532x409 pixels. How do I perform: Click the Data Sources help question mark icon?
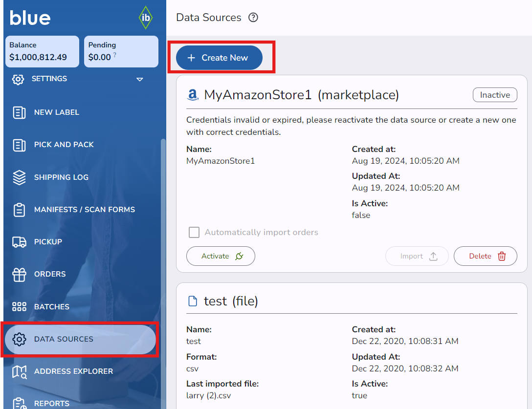point(253,18)
